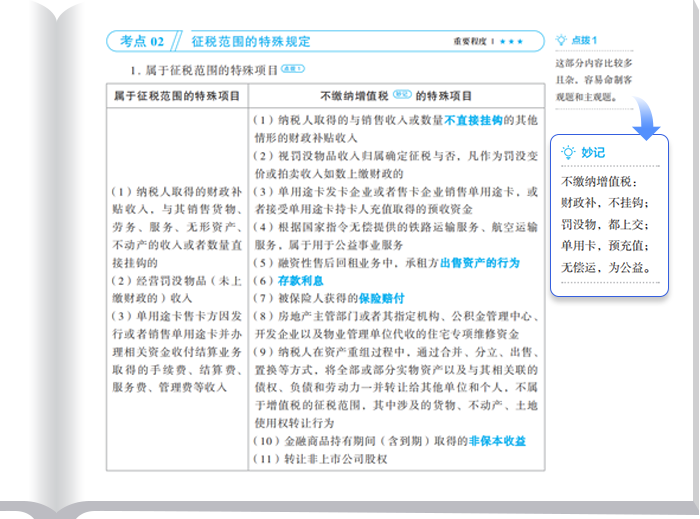Click the lightbulb icon beside 点拨1

click(562, 41)
